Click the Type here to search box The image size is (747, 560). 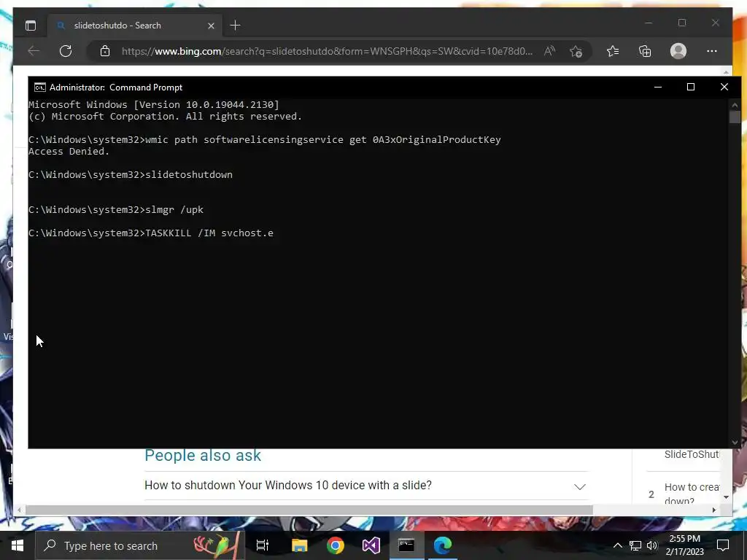coord(140,545)
